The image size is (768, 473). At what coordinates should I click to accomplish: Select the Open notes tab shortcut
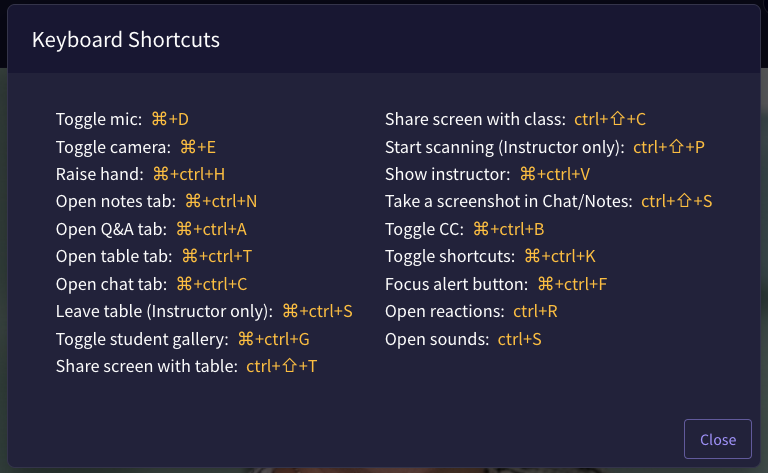(x=156, y=201)
